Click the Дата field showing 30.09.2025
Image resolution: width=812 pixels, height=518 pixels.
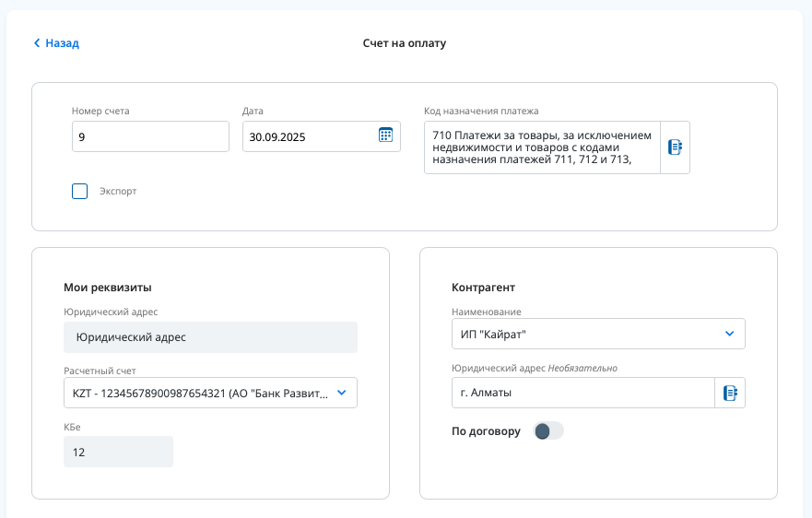tap(309, 136)
